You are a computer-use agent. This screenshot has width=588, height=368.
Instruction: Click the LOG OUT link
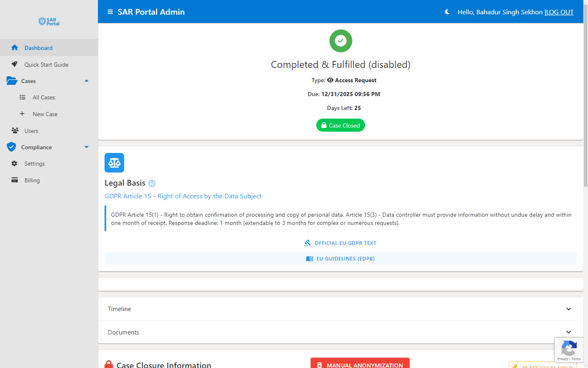pyautogui.click(x=560, y=12)
